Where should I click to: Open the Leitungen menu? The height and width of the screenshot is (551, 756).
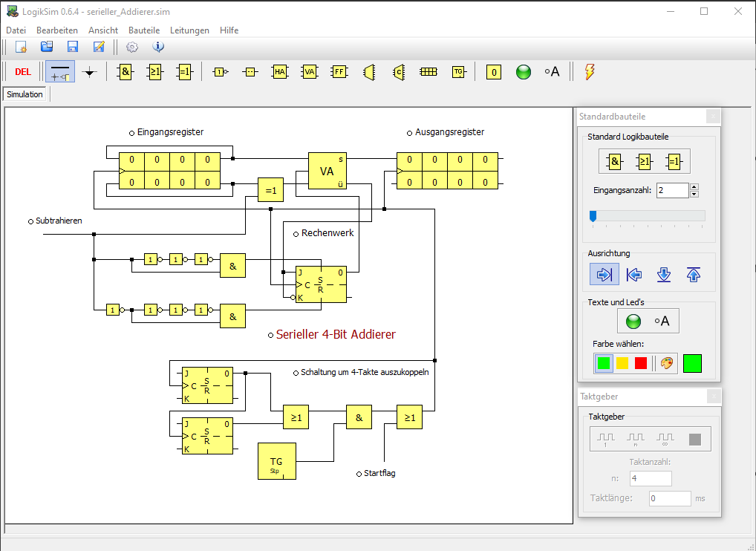click(189, 30)
